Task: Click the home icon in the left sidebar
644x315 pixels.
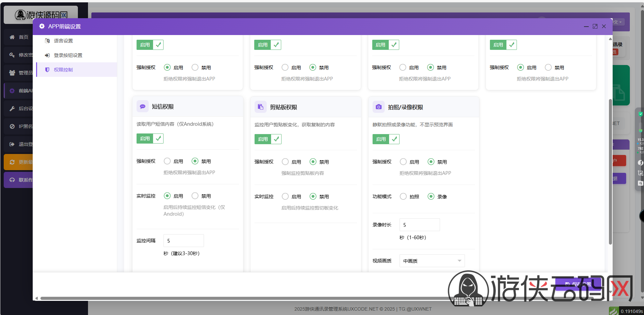Action: (x=12, y=37)
